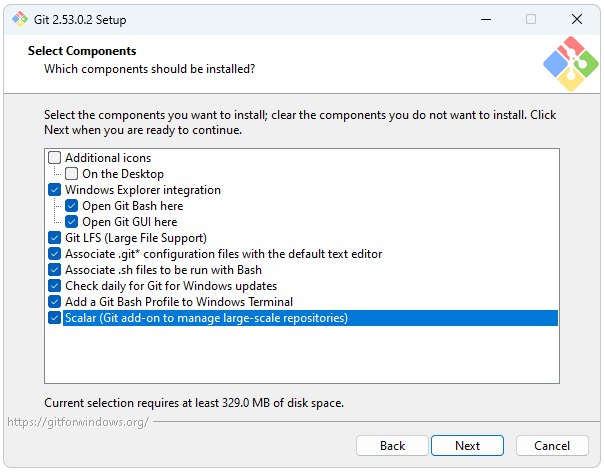This screenshot has height=472, width=605.
Task: Click the large Git logo in the header
Action: 570,63
